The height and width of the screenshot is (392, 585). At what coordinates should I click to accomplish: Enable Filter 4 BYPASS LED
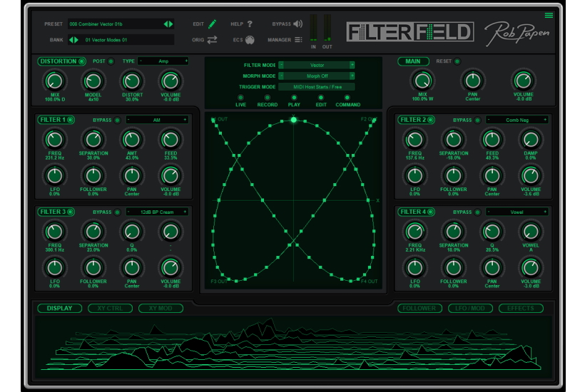[477, 212]
